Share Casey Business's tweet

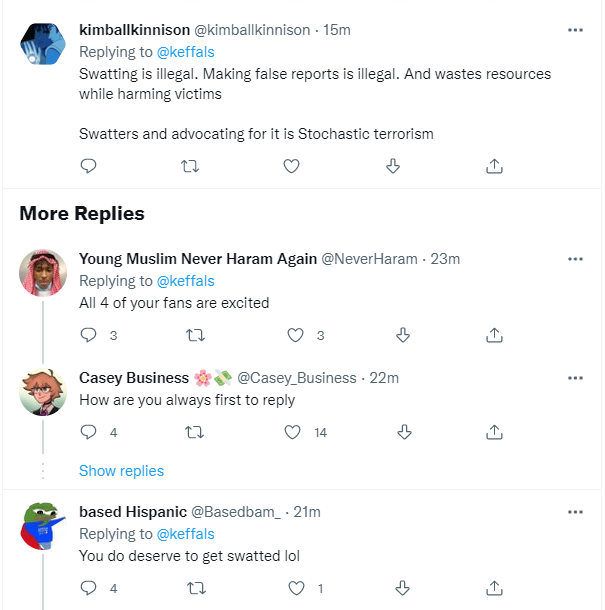[493, 432]
